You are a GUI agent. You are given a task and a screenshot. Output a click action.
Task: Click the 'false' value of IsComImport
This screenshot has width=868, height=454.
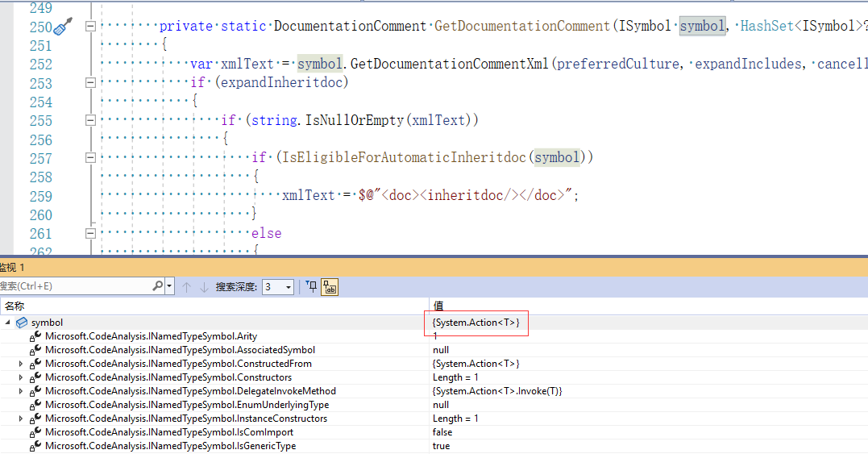[x=442, y=432]
